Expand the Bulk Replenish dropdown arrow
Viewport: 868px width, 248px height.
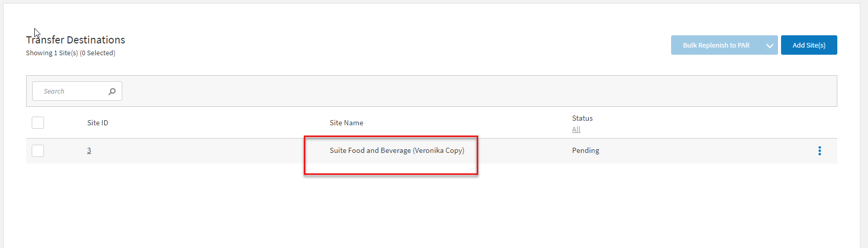[769, 46]
